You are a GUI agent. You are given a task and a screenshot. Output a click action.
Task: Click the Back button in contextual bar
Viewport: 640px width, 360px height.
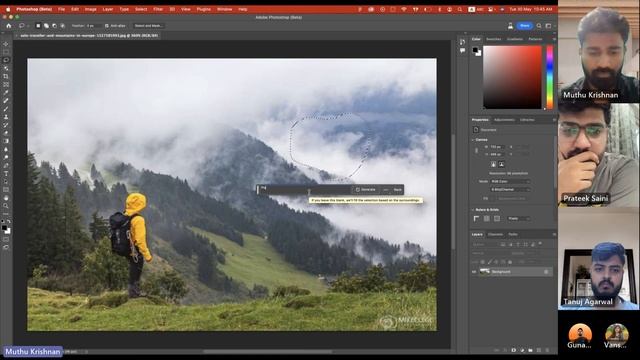(x=398, y=190)
